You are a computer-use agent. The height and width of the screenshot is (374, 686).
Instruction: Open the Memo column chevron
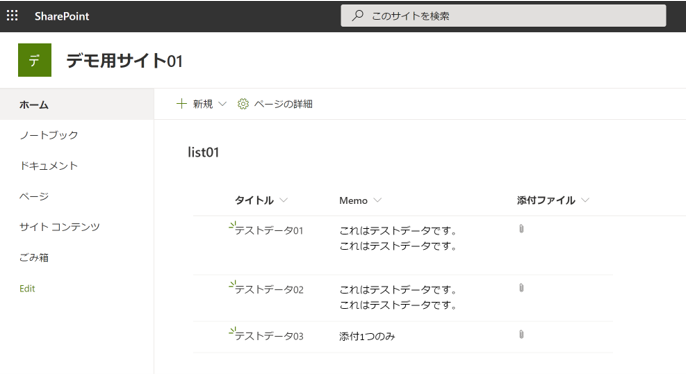coord(378,200)
